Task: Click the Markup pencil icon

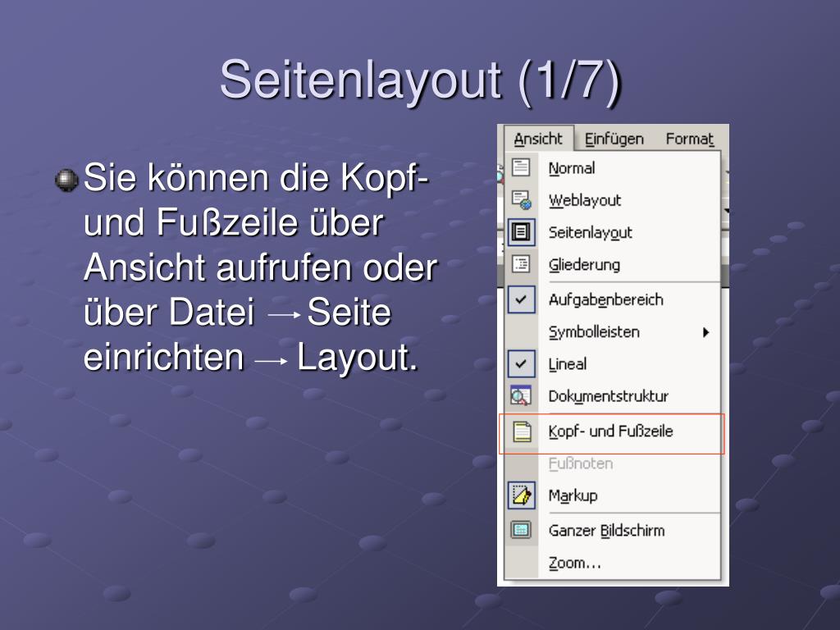Action: (521, 495)
